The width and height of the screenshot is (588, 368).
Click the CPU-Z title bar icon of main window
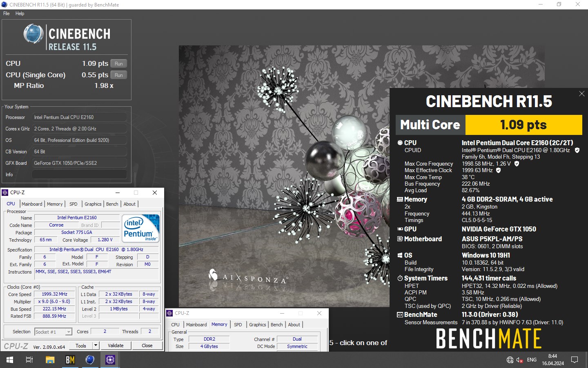pos(5,193)
